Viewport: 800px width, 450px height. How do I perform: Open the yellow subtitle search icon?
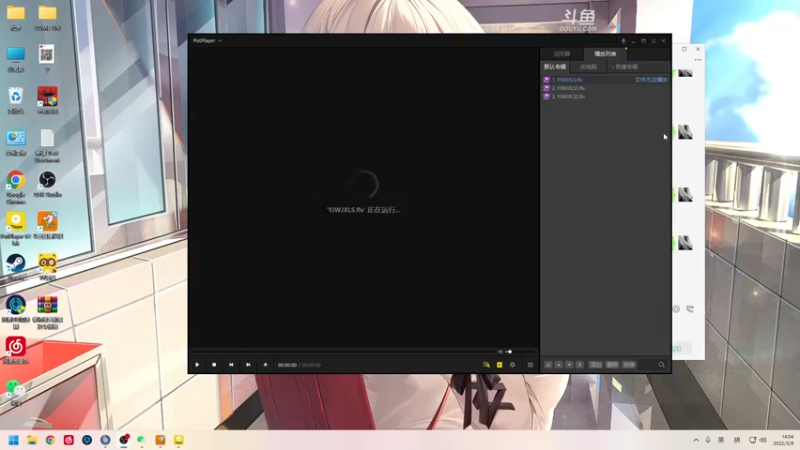(486, 365)
